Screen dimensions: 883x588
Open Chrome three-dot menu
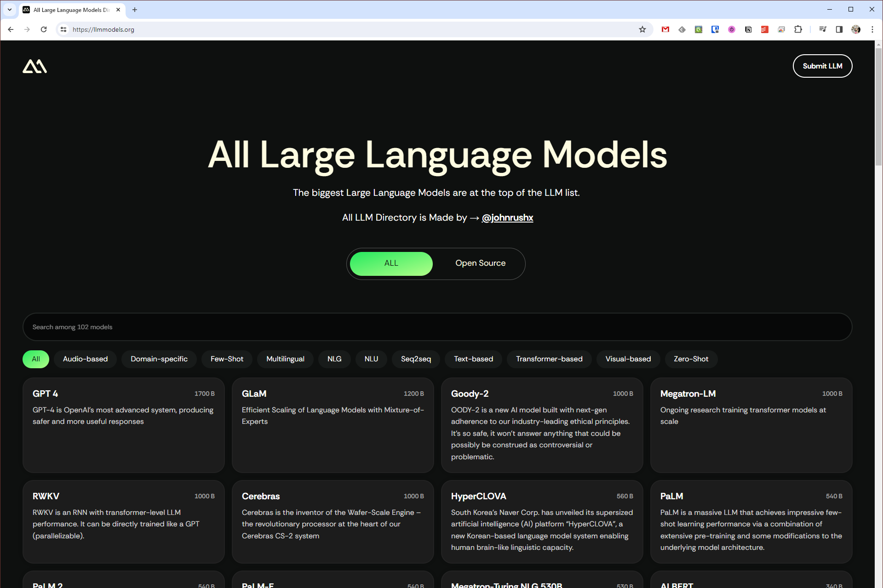tap(872, 29)
